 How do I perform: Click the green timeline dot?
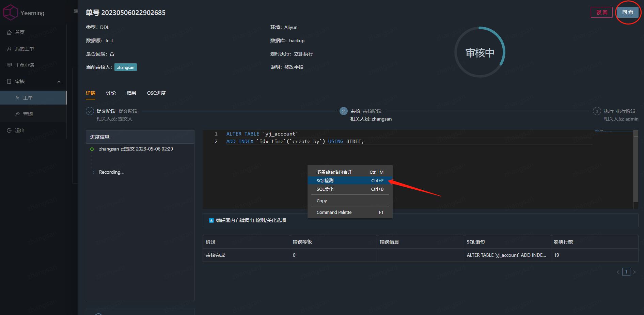pyautogui.click(x=92, y=149)
